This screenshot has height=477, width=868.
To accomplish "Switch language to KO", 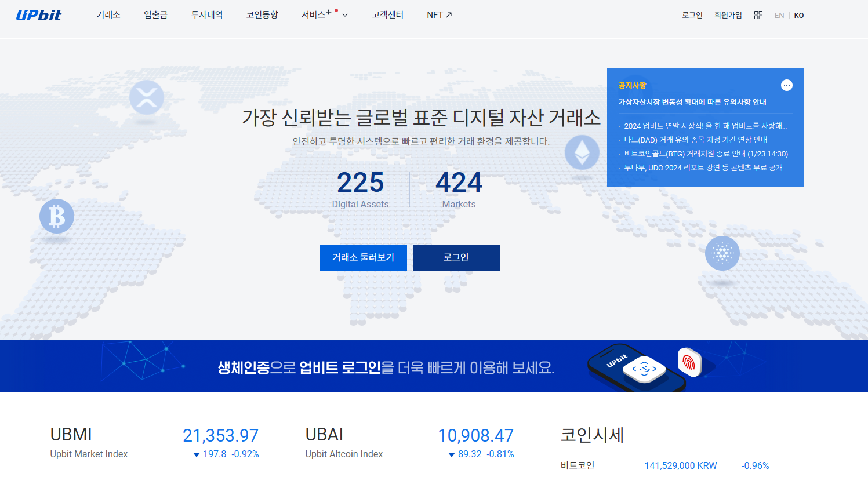I will (799, 16).
